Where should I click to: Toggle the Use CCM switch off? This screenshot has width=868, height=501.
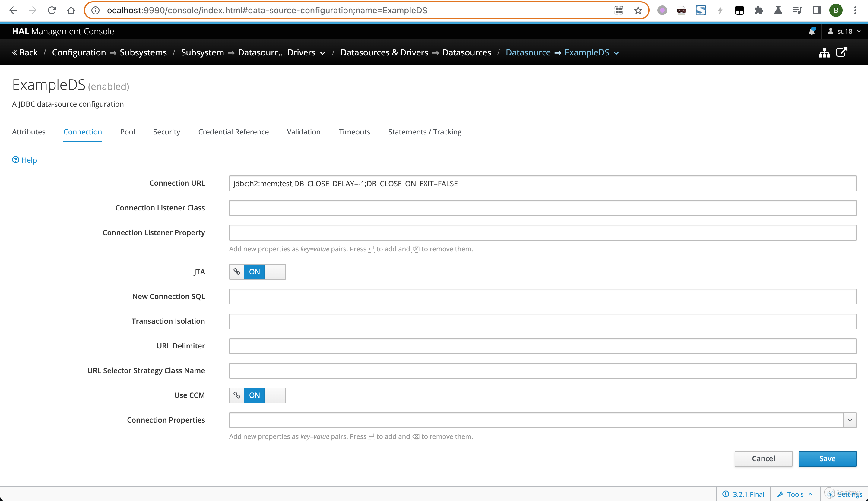264,395
